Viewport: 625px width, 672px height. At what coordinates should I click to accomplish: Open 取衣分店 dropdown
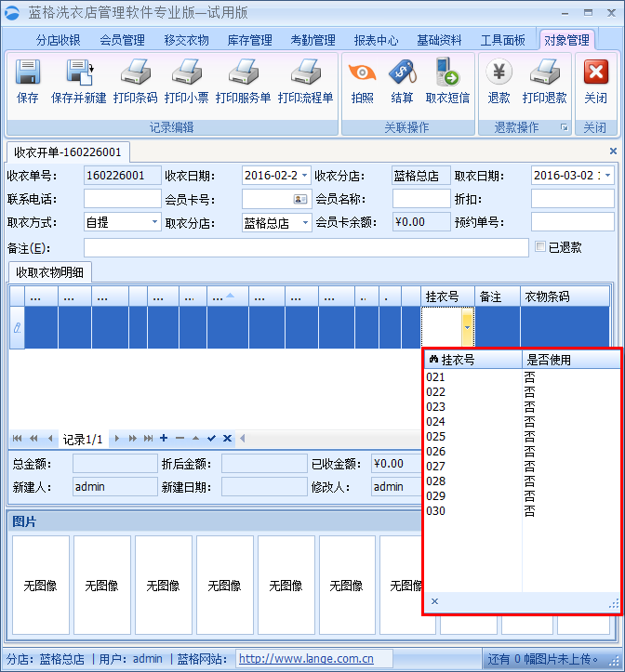point(305,222)
